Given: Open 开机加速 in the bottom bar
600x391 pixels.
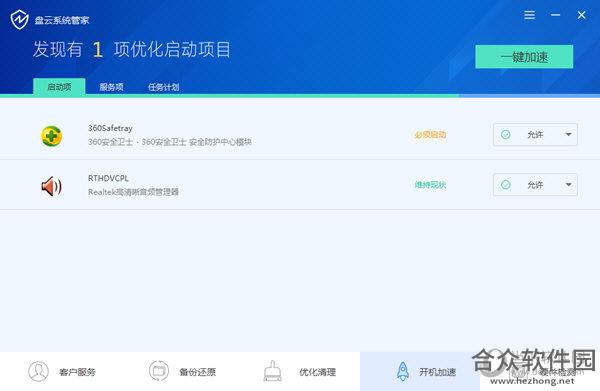Looking at the screenshot, I should (420, 371).
